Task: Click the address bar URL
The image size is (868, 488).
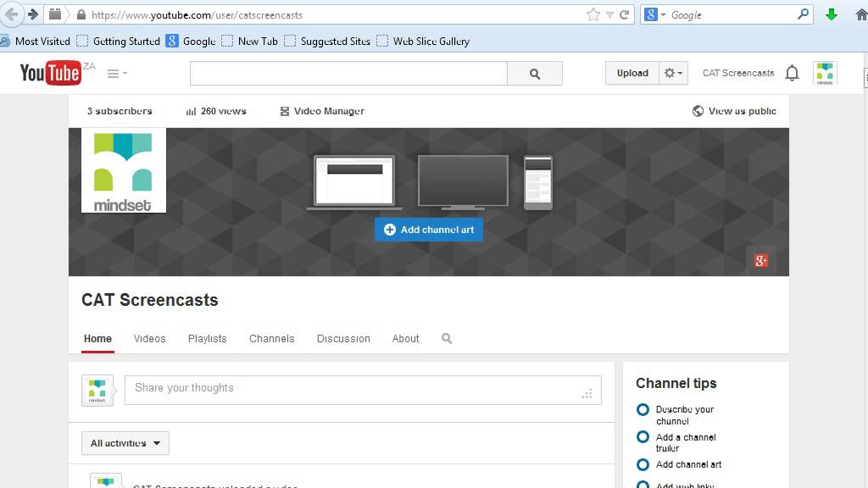Action: pyautogui.click(x=197, y=15)
